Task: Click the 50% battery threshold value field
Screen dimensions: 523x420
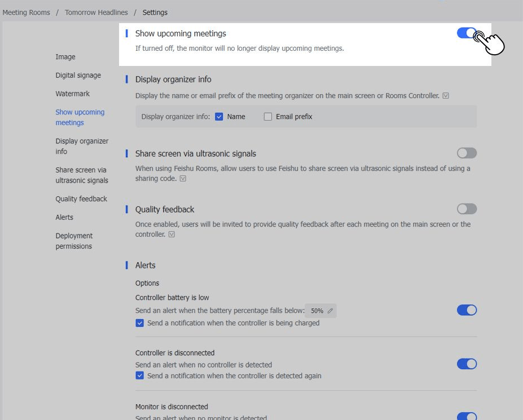Action: coord(317,311)
